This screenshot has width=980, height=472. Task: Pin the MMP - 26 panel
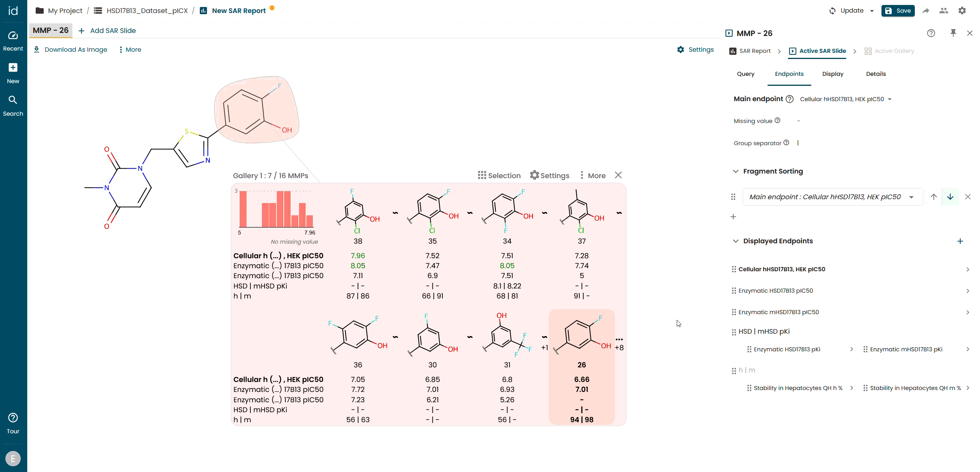tap(953, 33)
